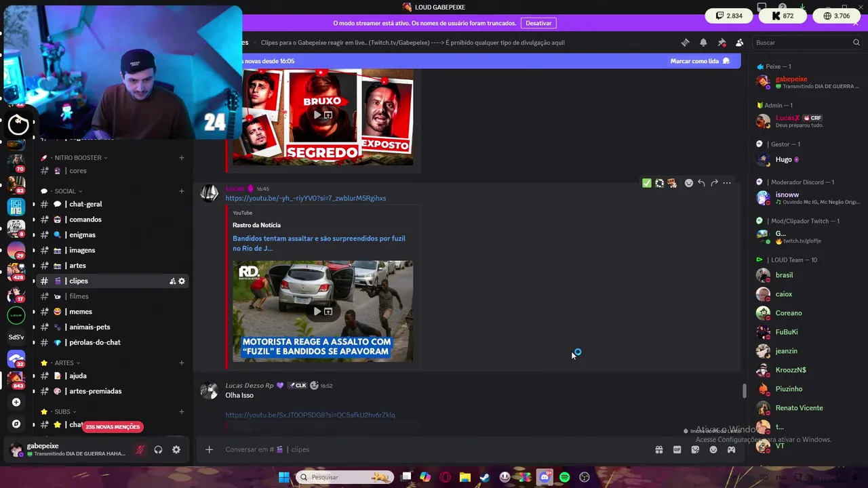Open the pérolas-do-chat channel
The width and height of the screenshot is (868, 488).
(x=113, y=342)
